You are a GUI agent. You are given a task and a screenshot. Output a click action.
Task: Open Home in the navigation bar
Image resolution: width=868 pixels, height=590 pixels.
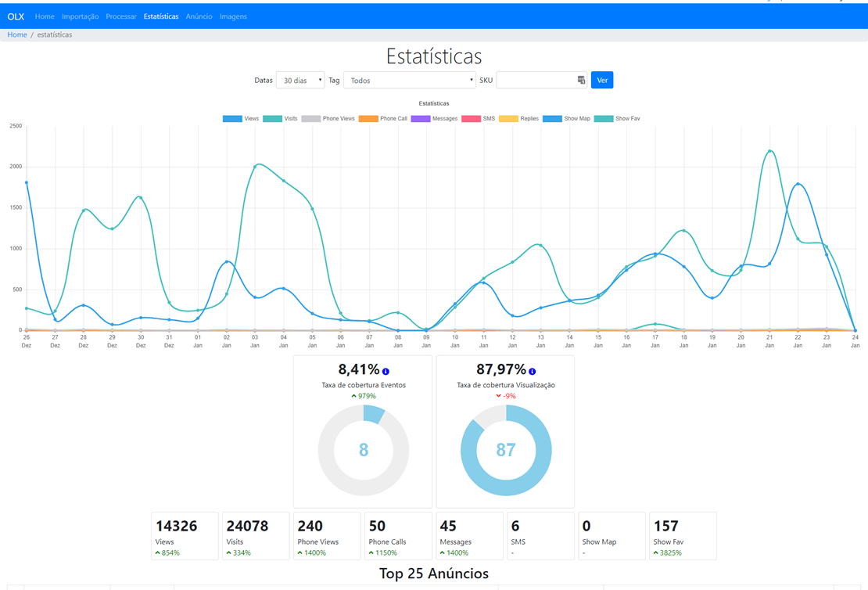(45, 16)
